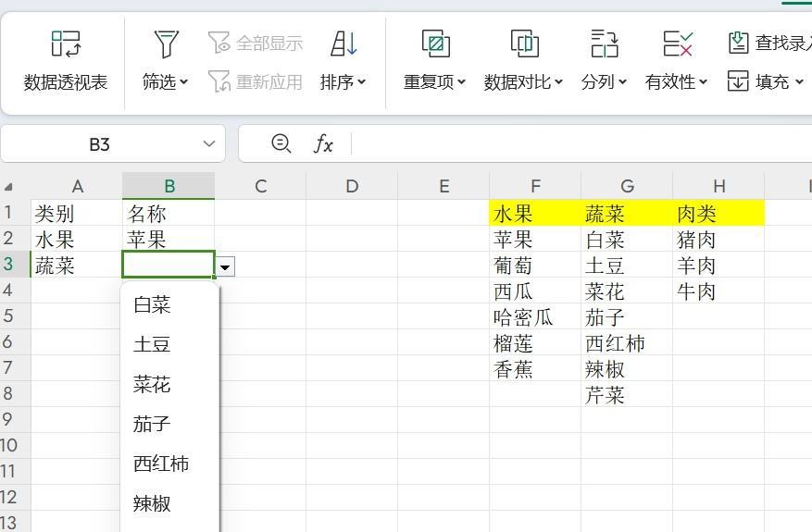Choose 西红柿 from the dropdown list
Image resolution: width=812 pixels, height=532 pixels.
[169, 464]
